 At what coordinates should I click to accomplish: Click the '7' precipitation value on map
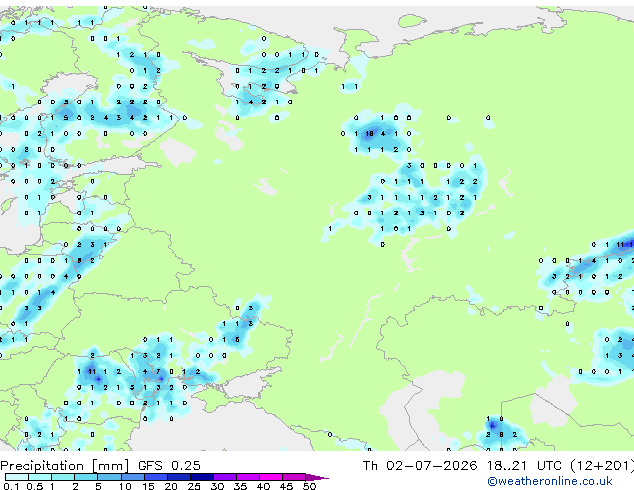158,371
